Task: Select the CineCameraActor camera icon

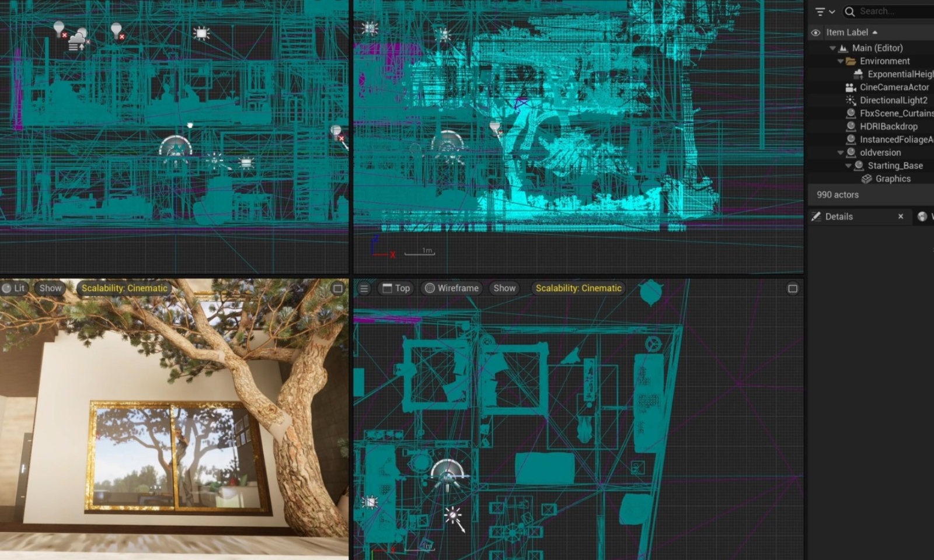Action: point(851,87)
